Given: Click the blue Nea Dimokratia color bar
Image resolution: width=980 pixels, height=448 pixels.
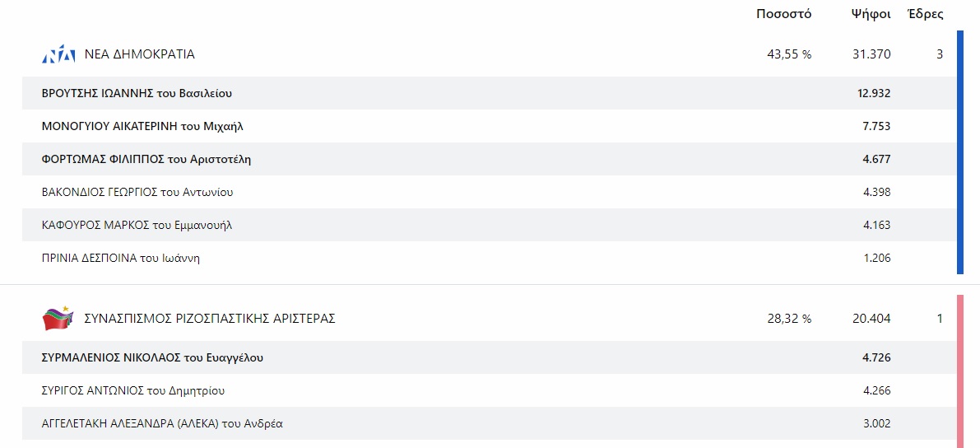Looking at the screenshot, I should coord(960,152).
